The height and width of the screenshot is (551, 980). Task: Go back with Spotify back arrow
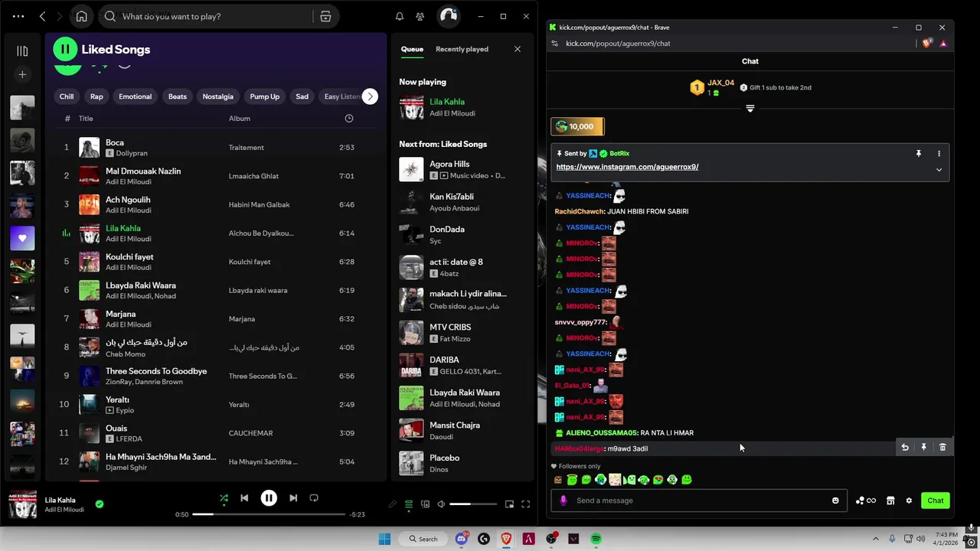click(42, 16)
